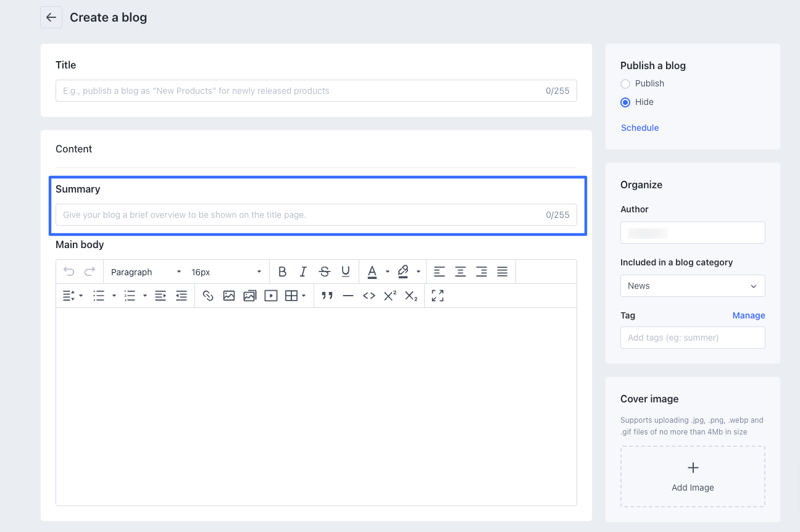Insert a video into the content
Viewport: 800px width, 532px height.
pos(270,296)
